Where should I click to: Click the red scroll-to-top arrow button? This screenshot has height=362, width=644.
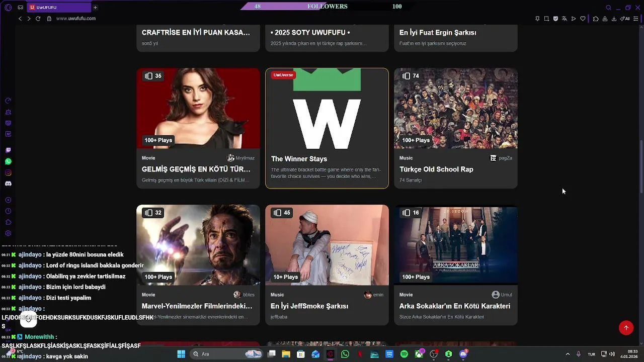tap(626, 328)
